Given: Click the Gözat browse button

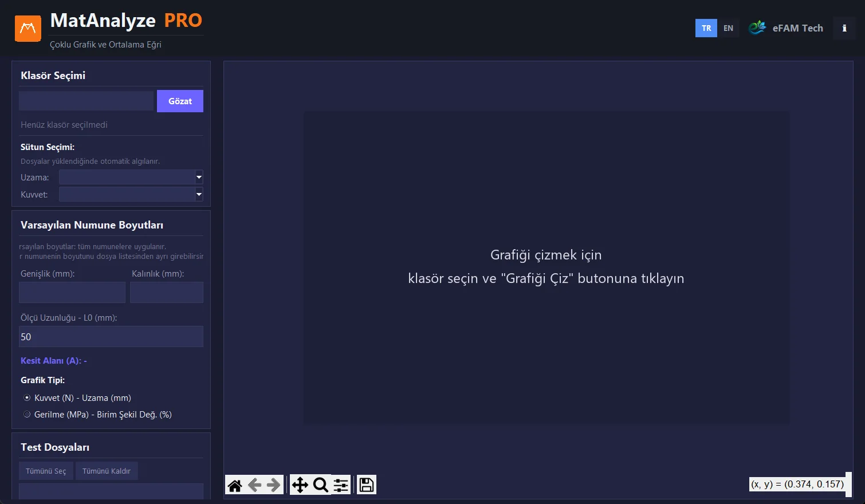Looking at the screenshot, I should (180, 101).
